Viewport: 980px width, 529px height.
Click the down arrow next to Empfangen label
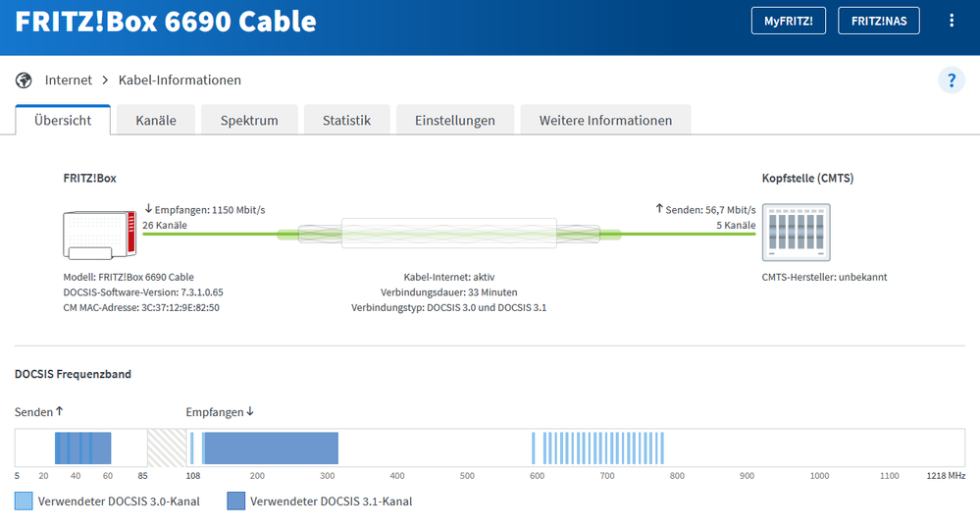(250, 411)
